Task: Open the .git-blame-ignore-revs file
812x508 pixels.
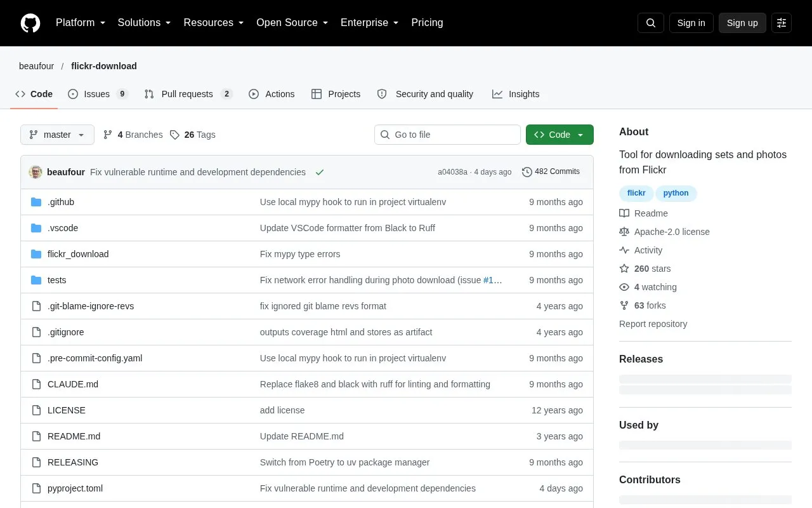Action: 91,306
